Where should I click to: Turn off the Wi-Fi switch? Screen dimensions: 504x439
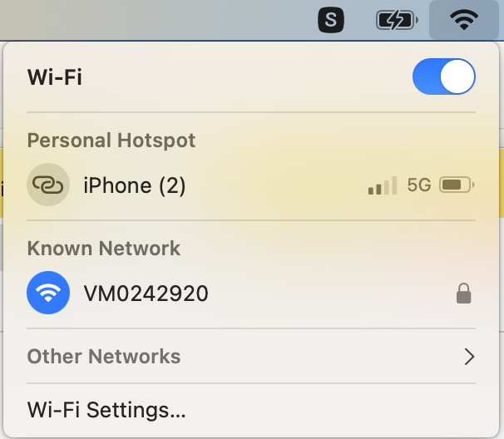444,76
